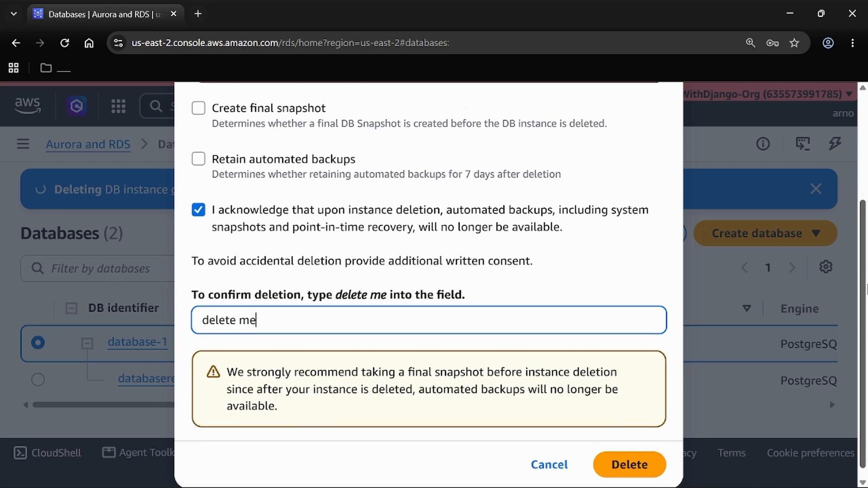Open the Create database dropdown arrow
The image size is (868, 488).
click(816, 233)
